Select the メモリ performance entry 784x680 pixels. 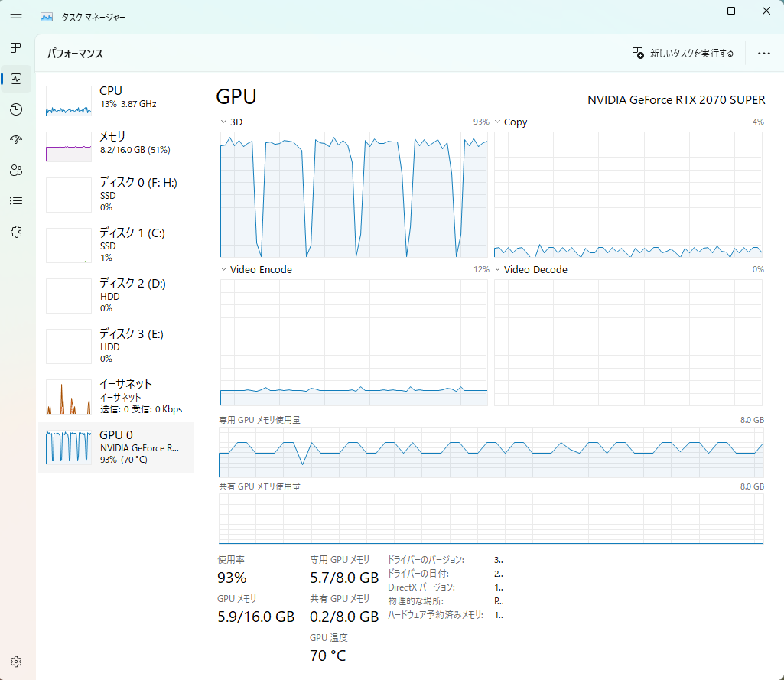click(x=116, y=146)
